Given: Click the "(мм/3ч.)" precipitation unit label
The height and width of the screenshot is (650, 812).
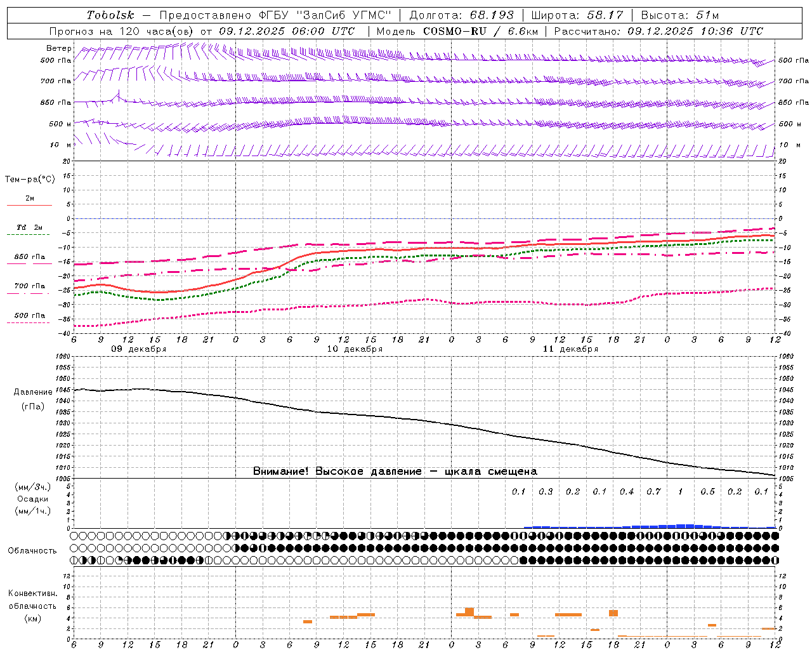Looking at the screenshot, I should pos(33,487).
